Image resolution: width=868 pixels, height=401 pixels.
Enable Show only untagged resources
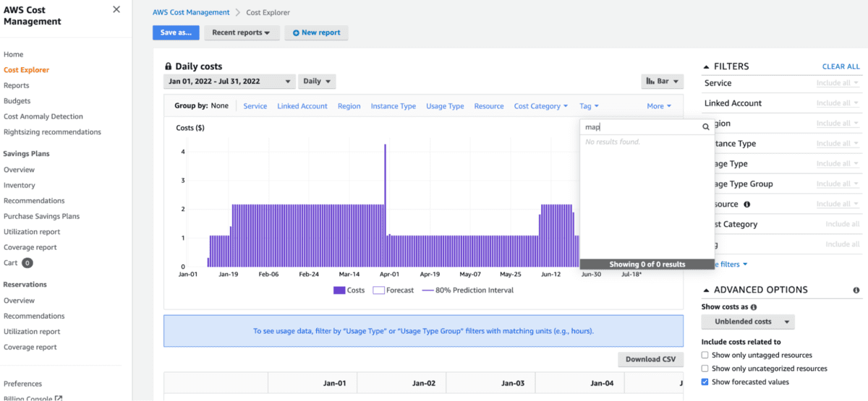coord(705,355)
